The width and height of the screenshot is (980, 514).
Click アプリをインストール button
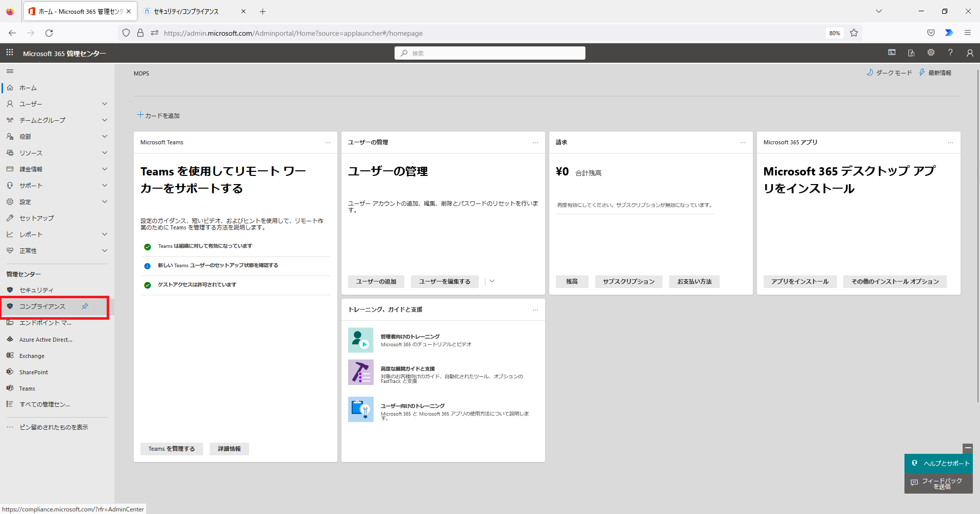(x=800, y=281)
